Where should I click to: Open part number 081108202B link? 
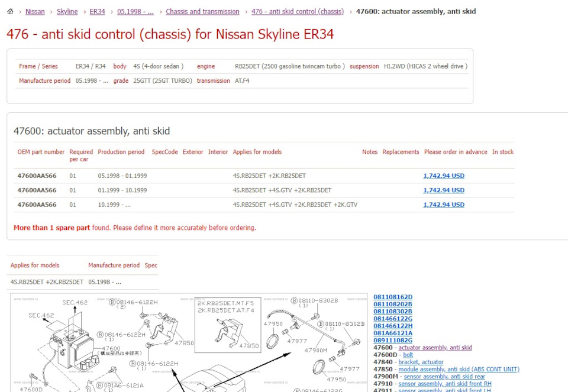[x=393, y=304]
